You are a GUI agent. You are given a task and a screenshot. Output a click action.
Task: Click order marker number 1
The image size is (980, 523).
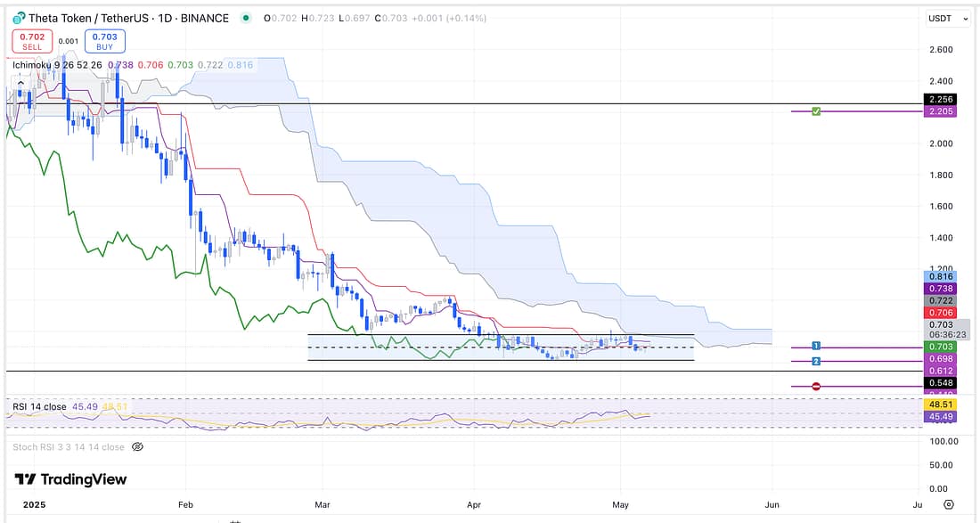point(816,346)
